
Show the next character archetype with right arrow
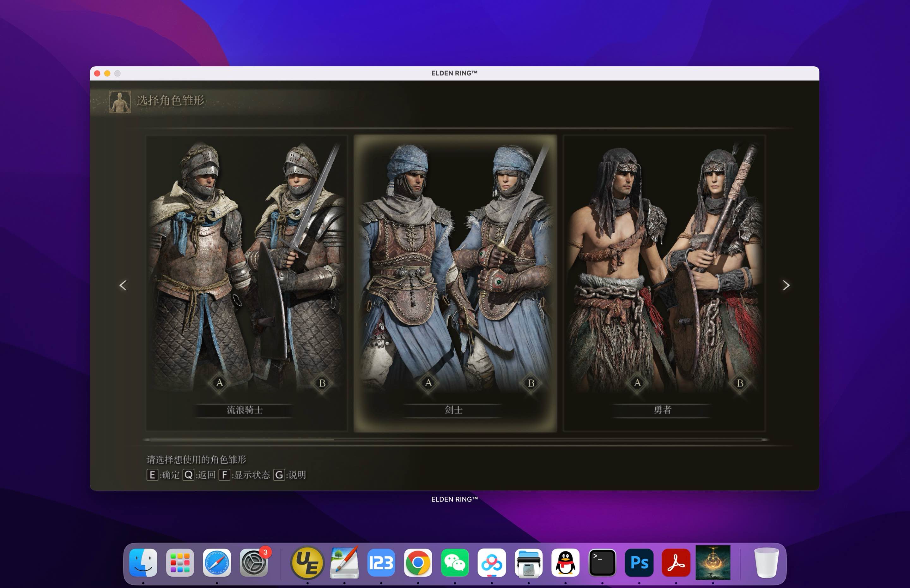(786, 285)
